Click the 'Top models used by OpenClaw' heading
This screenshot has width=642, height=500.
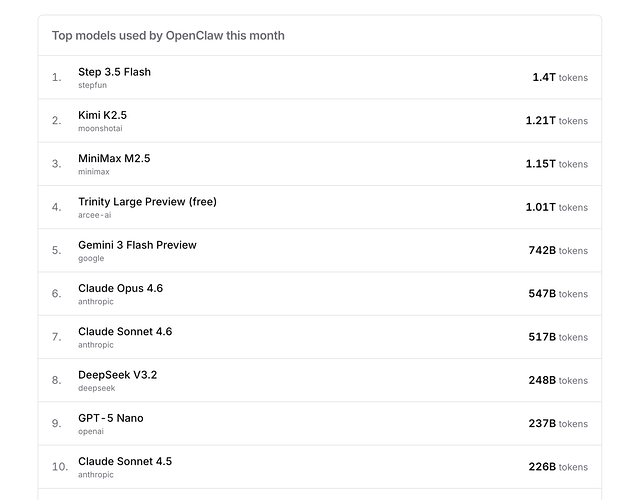pyautogui.click(x=168, y=36)
